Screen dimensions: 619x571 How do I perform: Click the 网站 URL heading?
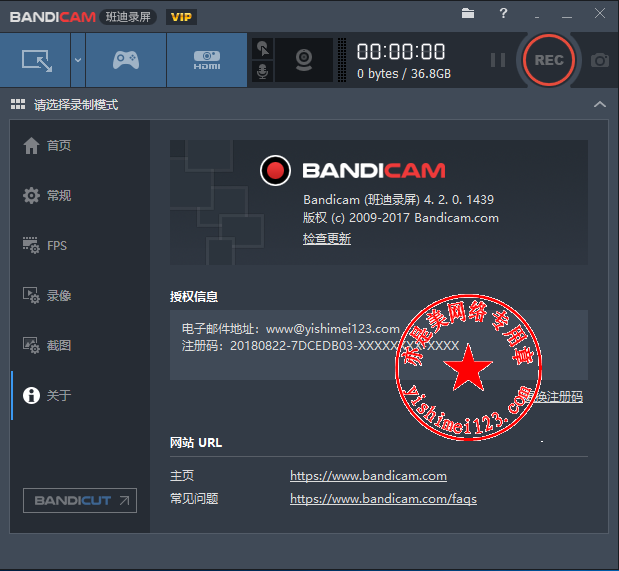196,443
